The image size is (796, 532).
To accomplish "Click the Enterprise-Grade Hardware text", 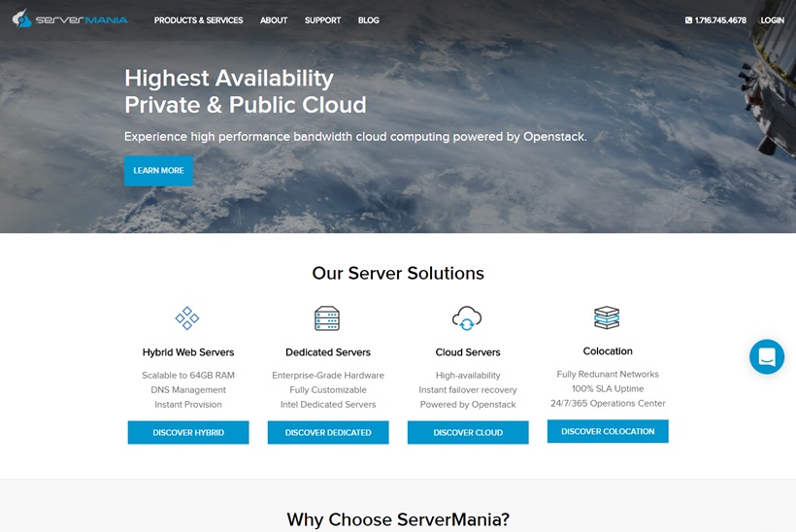I will pos(328,375).
